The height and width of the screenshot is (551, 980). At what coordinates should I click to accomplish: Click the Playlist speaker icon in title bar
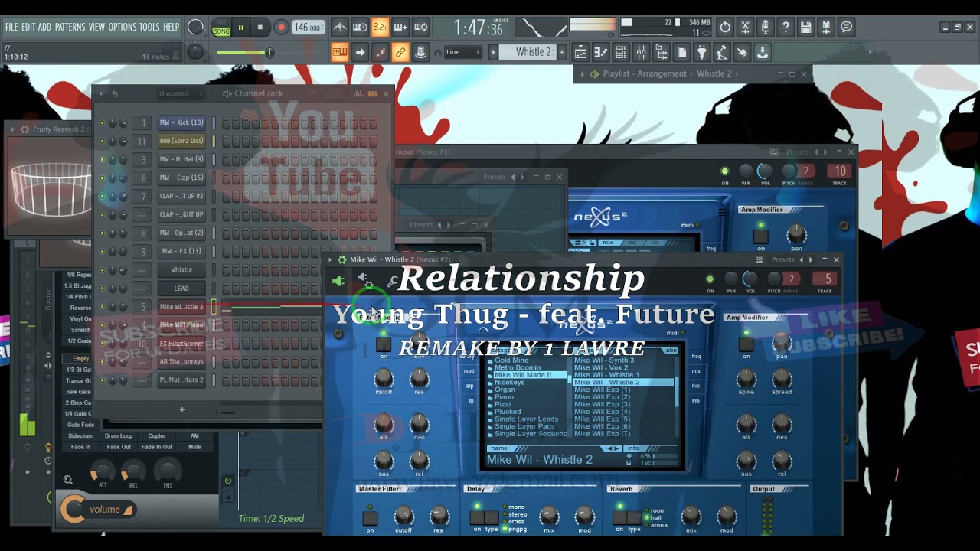pos(594,73)
